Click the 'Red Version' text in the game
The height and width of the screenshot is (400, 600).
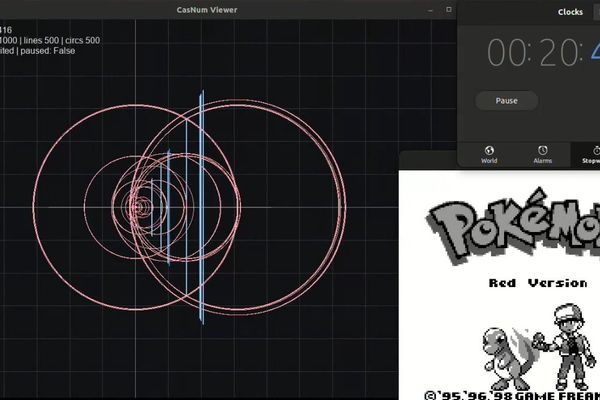[538, 283]
